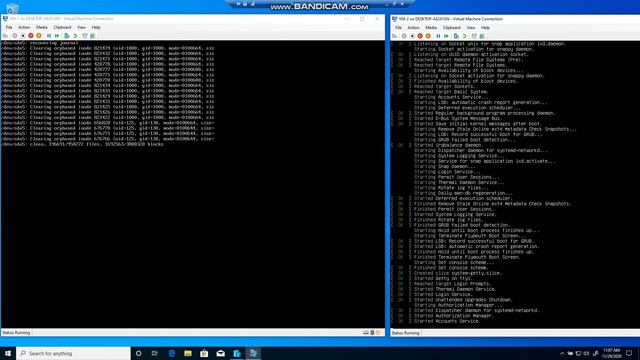Open Clipboard menu in VM-1 window
The width and height of the screenshot is (640, 360).
pos(62,27)
